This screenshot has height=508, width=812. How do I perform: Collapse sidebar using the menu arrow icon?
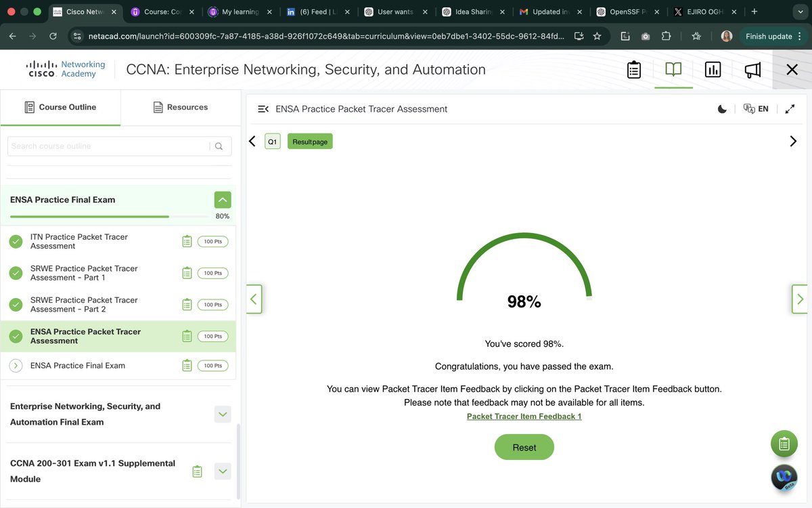pyautogui.click(x=263, y=109)
